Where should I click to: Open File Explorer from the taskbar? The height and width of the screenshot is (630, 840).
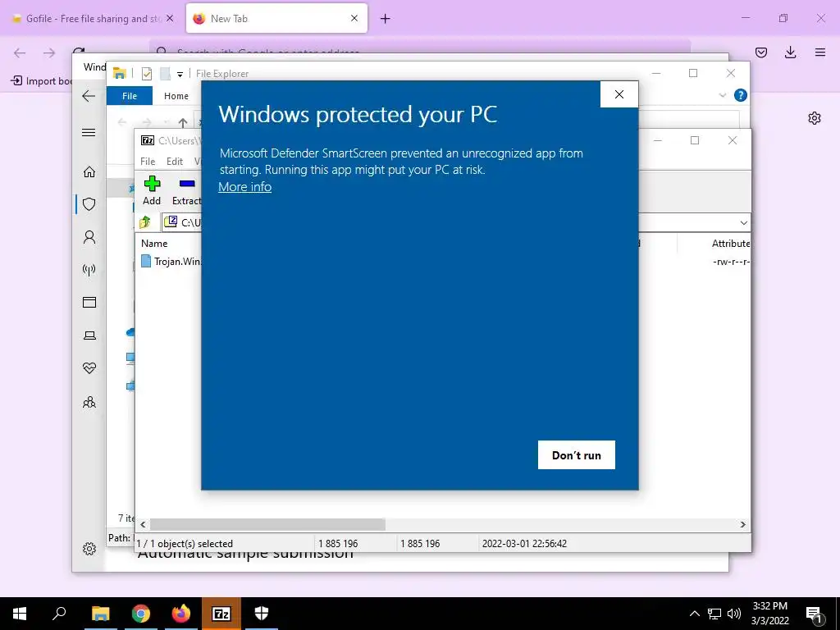(x=101, y=614)
